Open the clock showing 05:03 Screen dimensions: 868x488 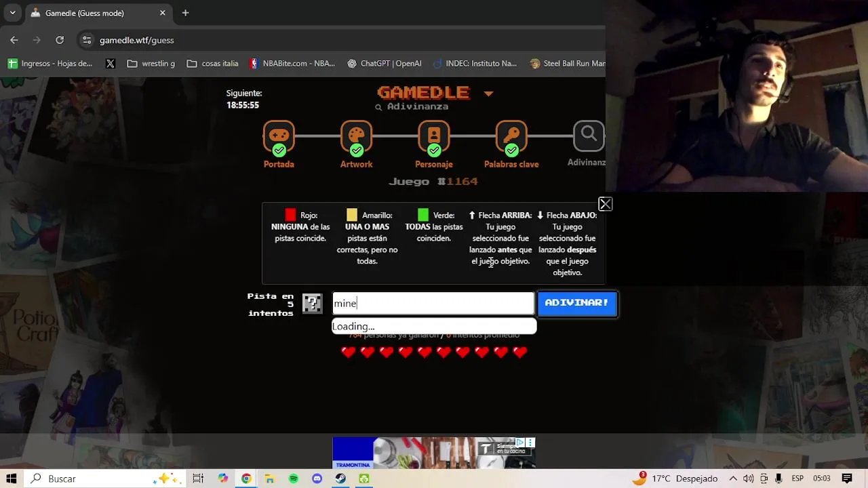coord(821,479)
